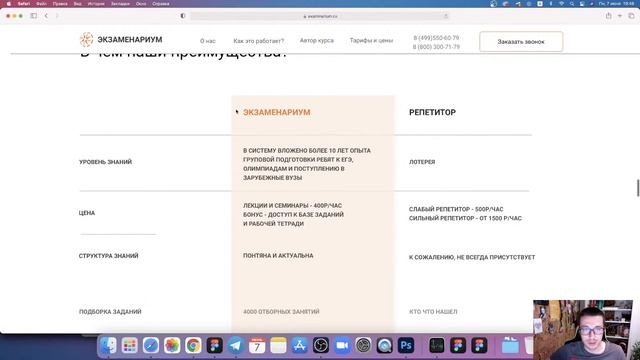Viewport: 640px width, 360px height.
Task: Open Photos from the Dock
Action: [x=172, y=345]
